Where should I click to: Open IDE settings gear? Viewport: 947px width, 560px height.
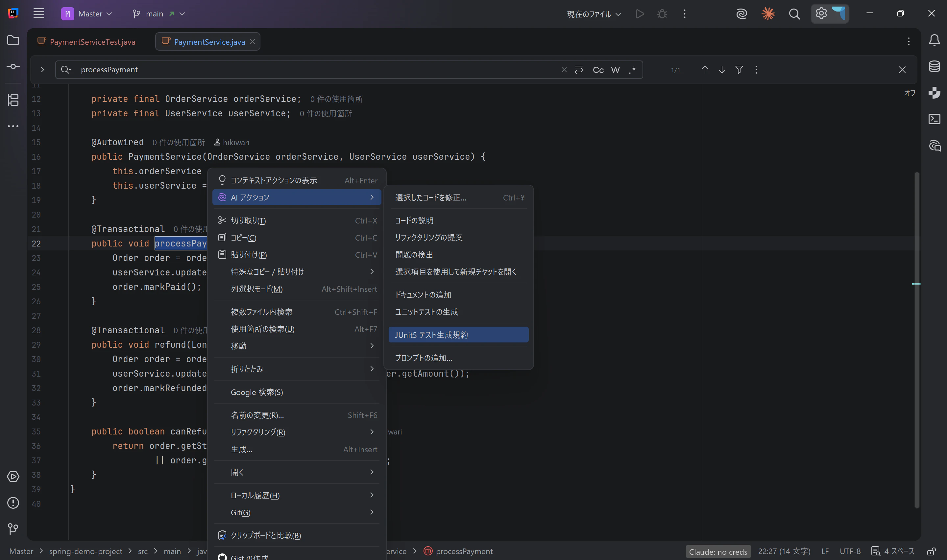point(821,13)
